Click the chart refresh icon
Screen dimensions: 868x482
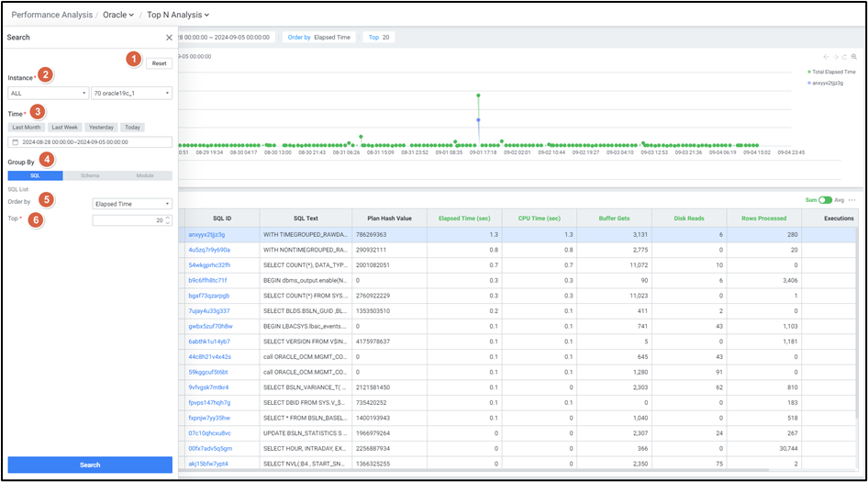(x=845, y=57)
